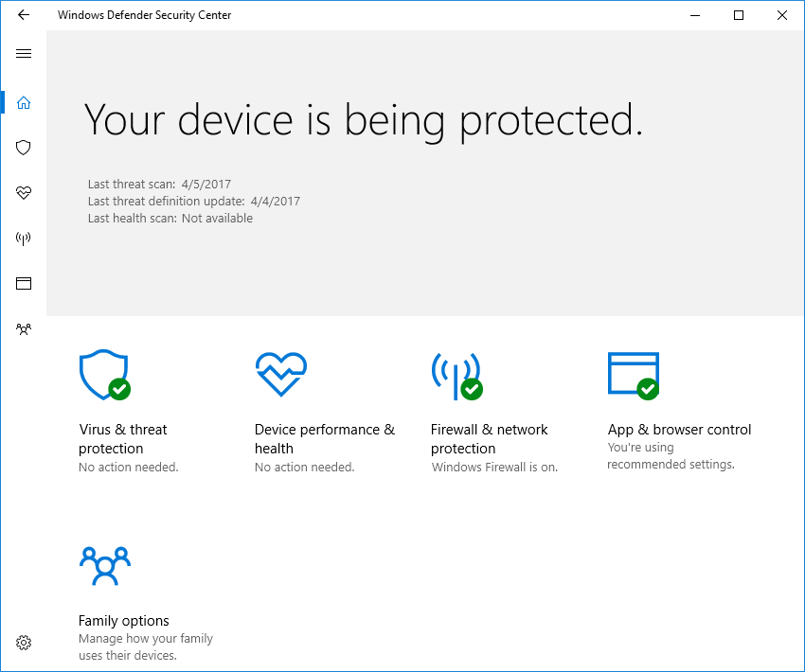The height and width of the screenshot is (672, 805).
Task: Maximize the Security Center window
Action: point(739,15)
